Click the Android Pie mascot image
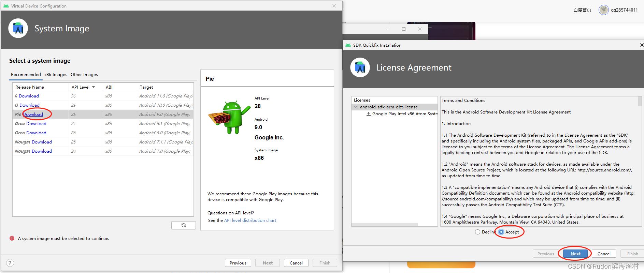 [229, 117]
